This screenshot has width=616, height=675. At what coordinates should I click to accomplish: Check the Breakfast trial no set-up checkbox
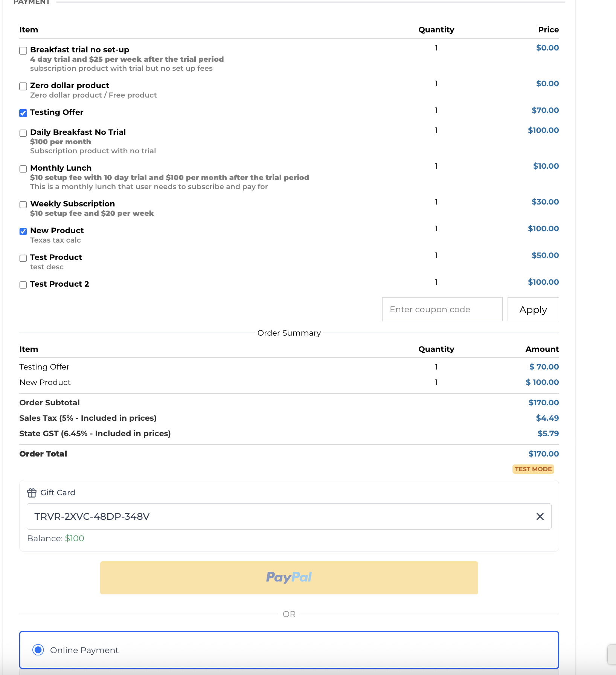pyautogui.click(x=23, y=50)
